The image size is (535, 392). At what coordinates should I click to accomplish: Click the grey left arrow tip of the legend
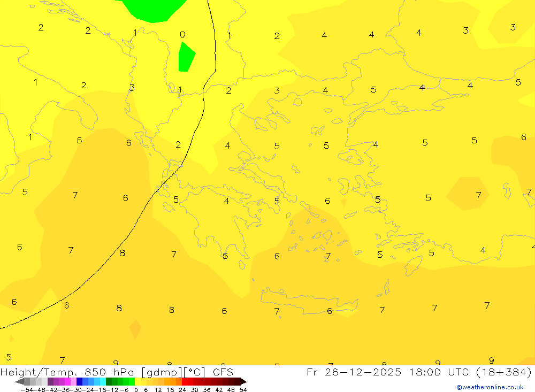19,381
